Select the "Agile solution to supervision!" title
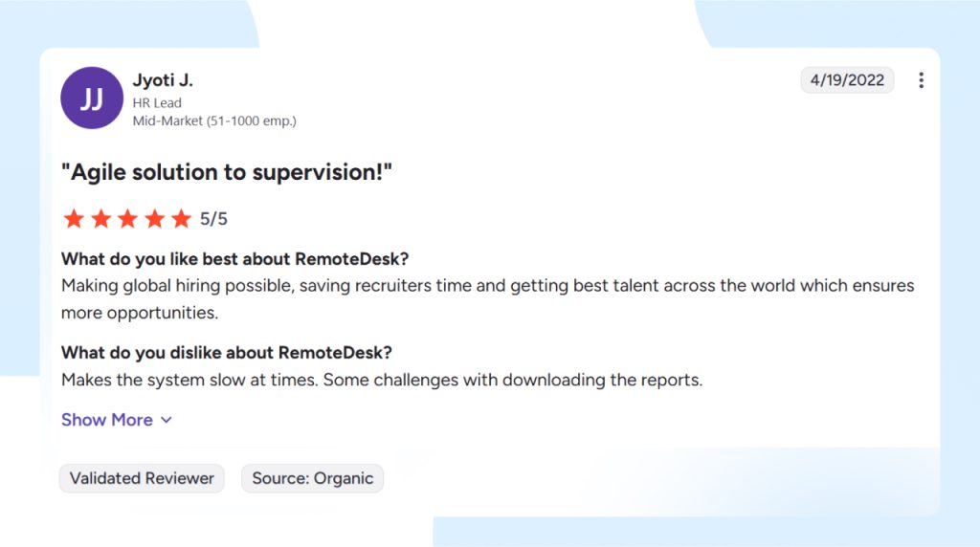The height and width of the screenshot is (547, 980). 227,172
